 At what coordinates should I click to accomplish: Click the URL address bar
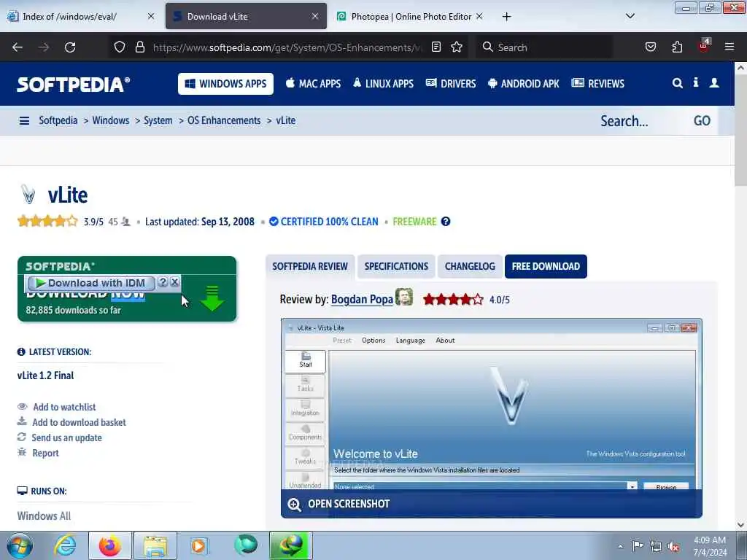tap(286, 47)
